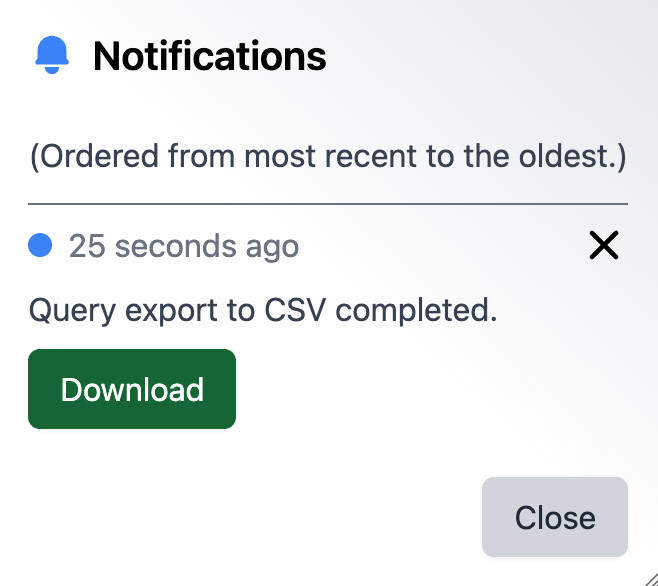Click the divider line below the ordering note

pos(328,204)
